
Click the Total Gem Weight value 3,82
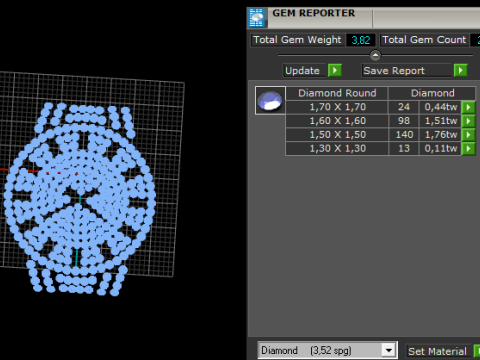click(361, 40)
